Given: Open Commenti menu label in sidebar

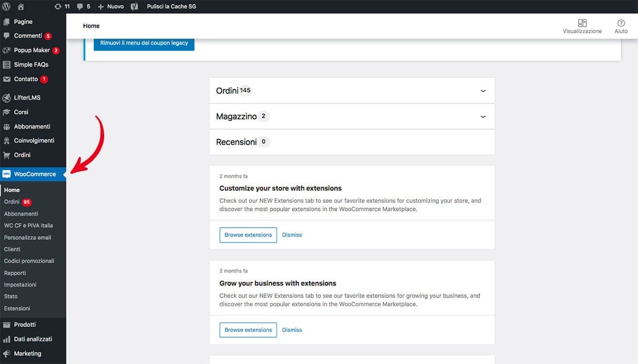Looking at the screenshot, I should (28, 36).
